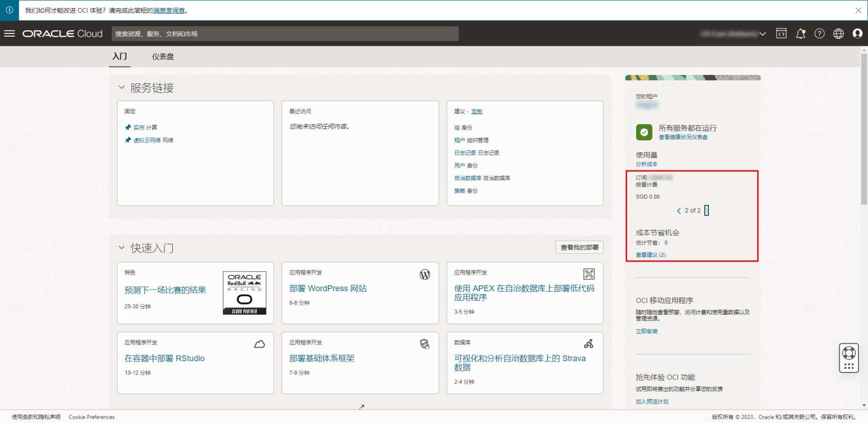Click the Strava data icon on the database card
Image resolution: width=868 pixels, height=423 pixels.
pos(589,344)
